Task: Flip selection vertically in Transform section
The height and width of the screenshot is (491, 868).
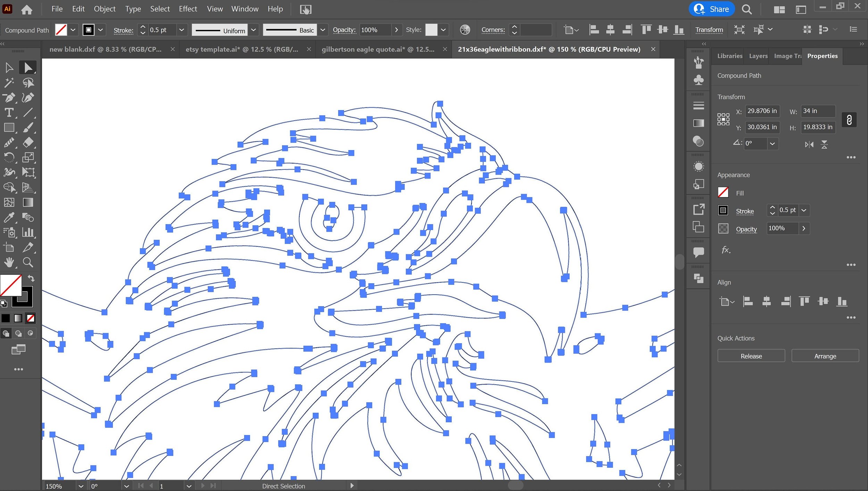Action: tap(824, 145)
